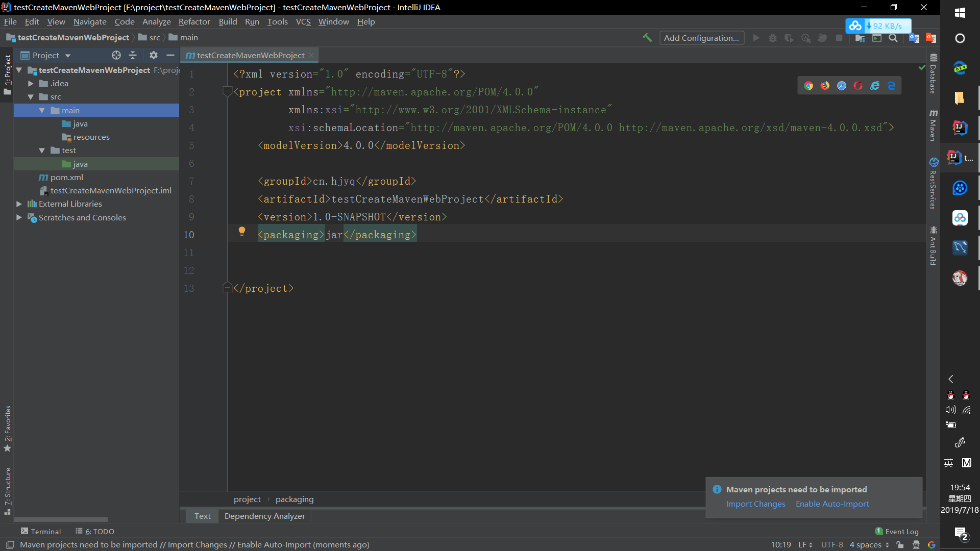Screen dimensions: 980x551
Task: Expand the External Libraries node
Action: pyautogui.click(x=19, y=204)
